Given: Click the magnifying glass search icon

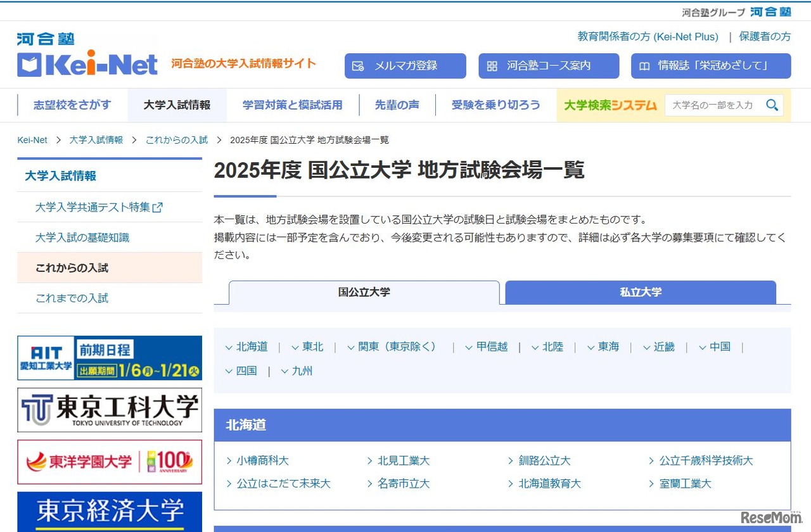Looking at the screenshot, I should click(x=772, y=105).
